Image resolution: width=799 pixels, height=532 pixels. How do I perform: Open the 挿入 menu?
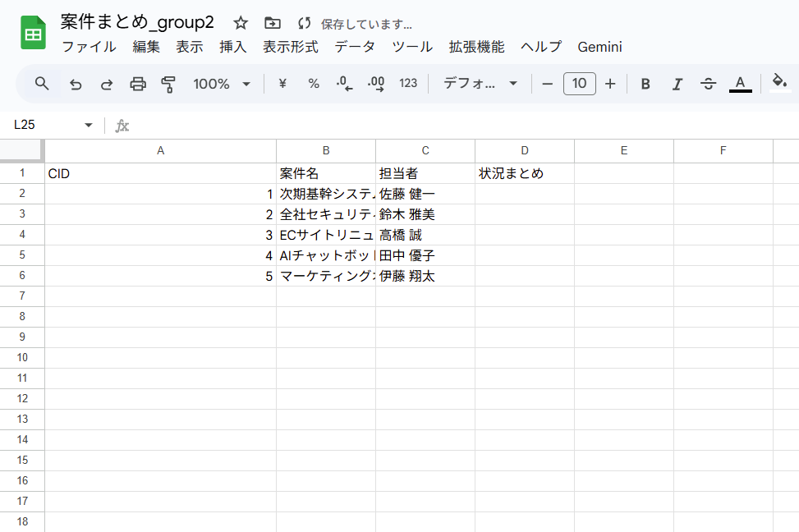232,47
